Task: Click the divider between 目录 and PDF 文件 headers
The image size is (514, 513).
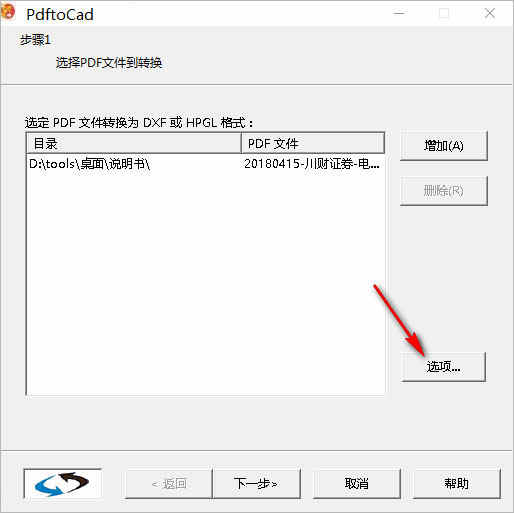Action: pyautogui.click(x=241, y=144)
